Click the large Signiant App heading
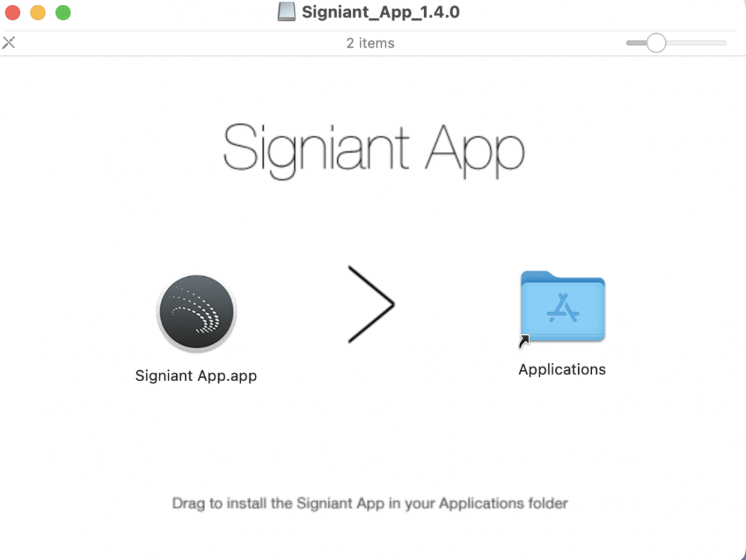The width and height of the screenshot is (746, 560). 374,149
